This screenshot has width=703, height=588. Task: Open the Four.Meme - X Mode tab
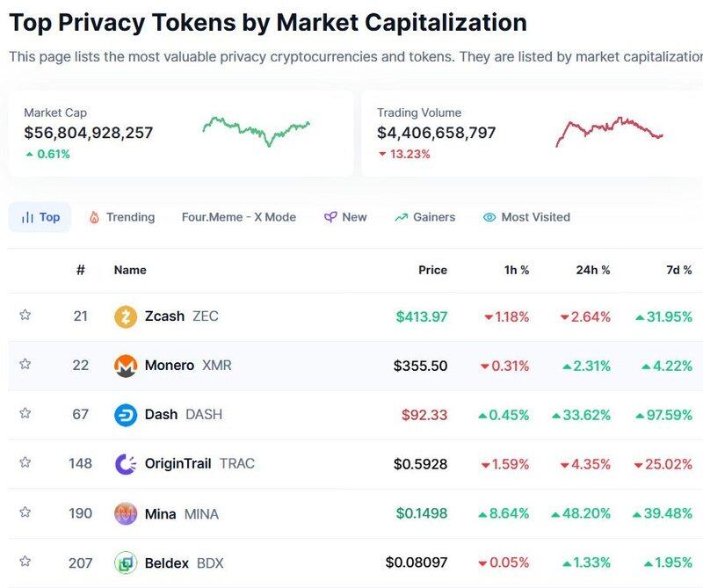tap(238, 217)
